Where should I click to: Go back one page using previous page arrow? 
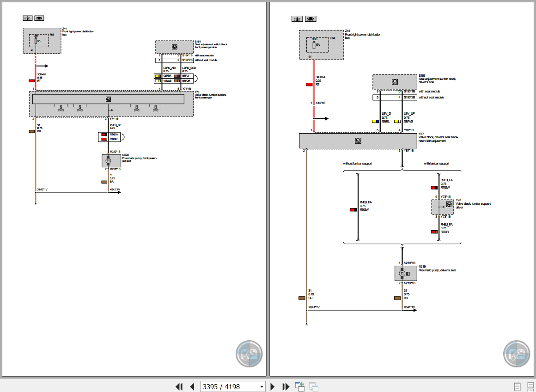pyautogui.click(x=192, y=386)
